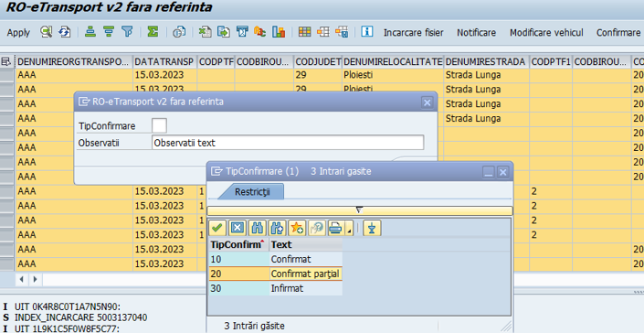This screenshot has height=333, width=644.
Task: Click the Text column header in value list
Action: point(306,245)
